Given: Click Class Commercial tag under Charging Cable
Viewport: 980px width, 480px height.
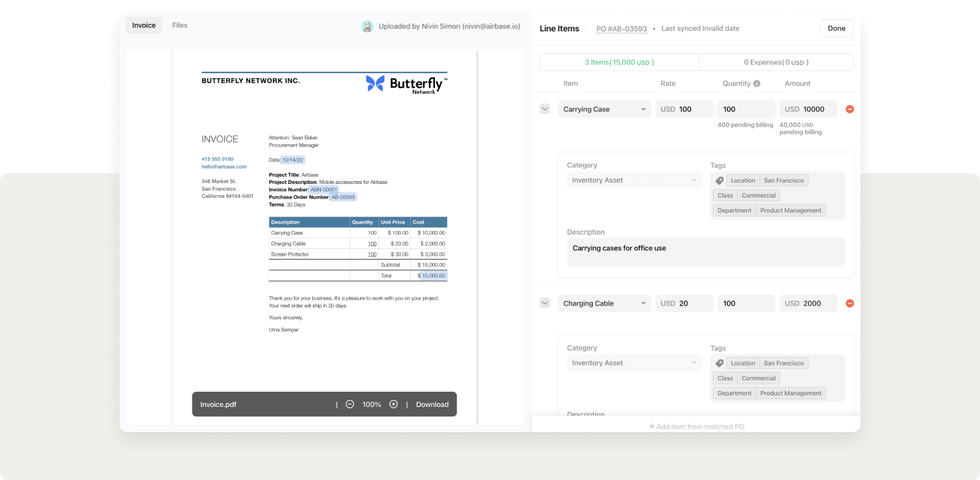Looking at the screenshot, I should pyautogui.click(x=746, y=378).
